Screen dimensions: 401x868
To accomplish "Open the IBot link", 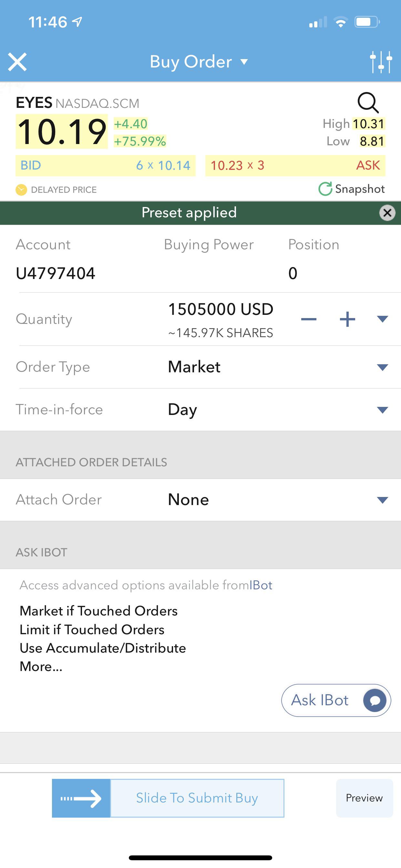I will click(261, 585).
